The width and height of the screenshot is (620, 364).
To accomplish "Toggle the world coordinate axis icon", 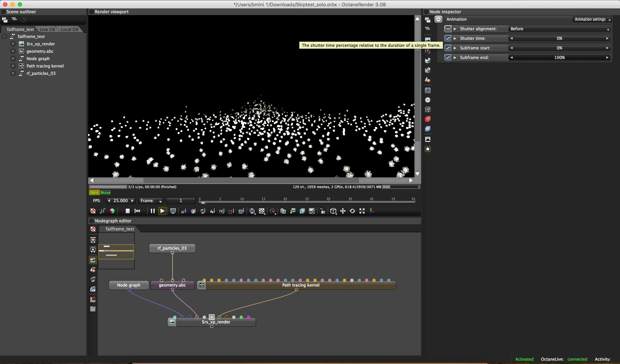I will pos(372,211).
